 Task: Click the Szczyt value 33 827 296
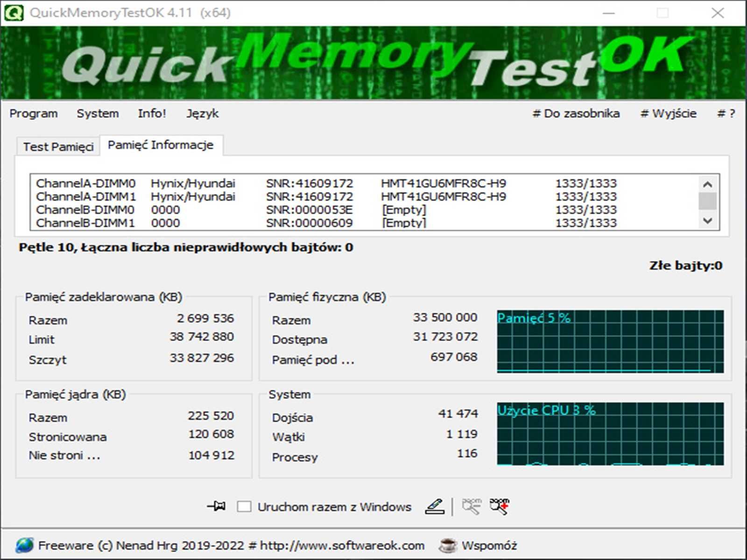tap(202, 358)
